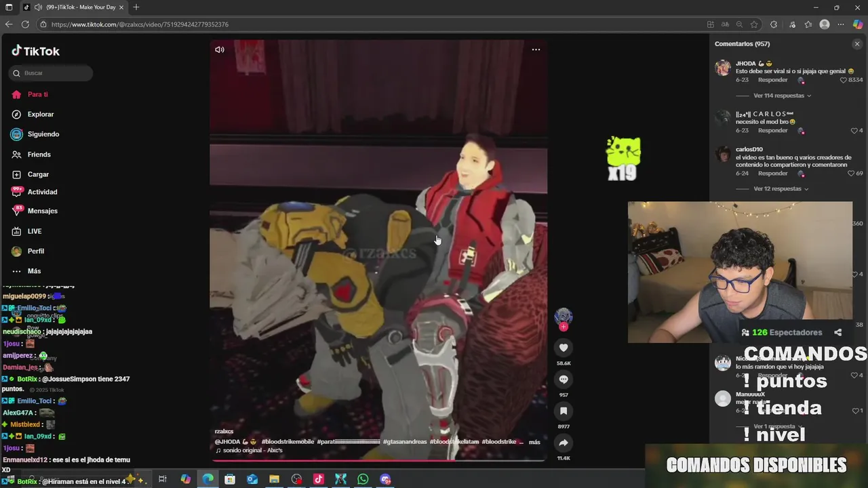Open Edge Settings and more menu

pyautogui.click(x=841, y=24)
